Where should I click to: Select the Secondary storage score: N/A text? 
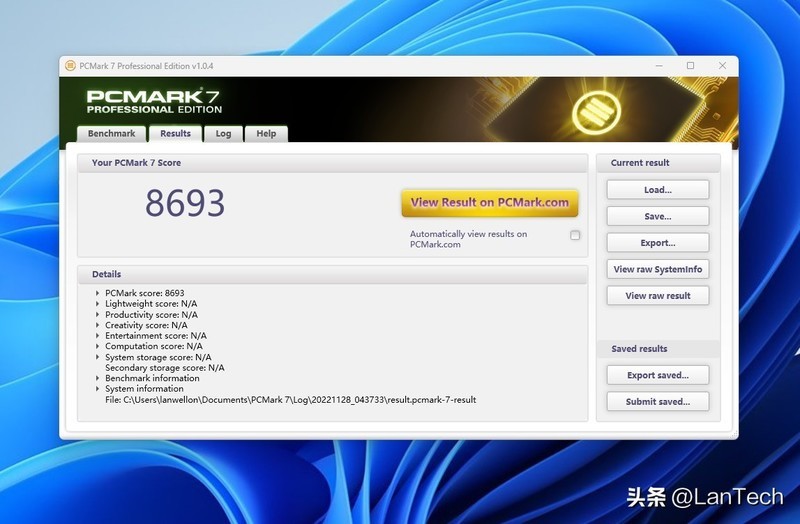[x=164, y=368]
